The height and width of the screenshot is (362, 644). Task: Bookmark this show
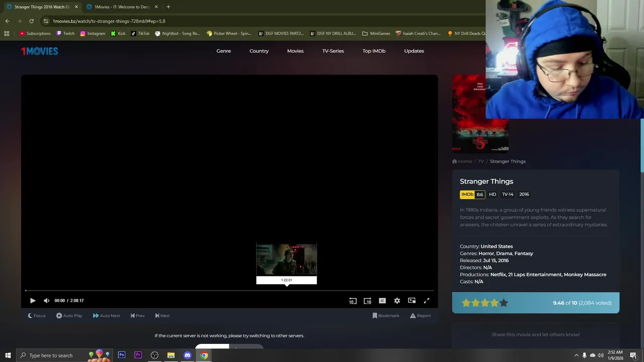(386, 316)
